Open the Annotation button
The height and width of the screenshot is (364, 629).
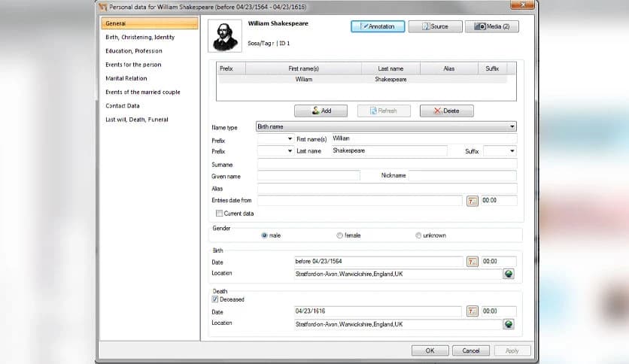378,26
